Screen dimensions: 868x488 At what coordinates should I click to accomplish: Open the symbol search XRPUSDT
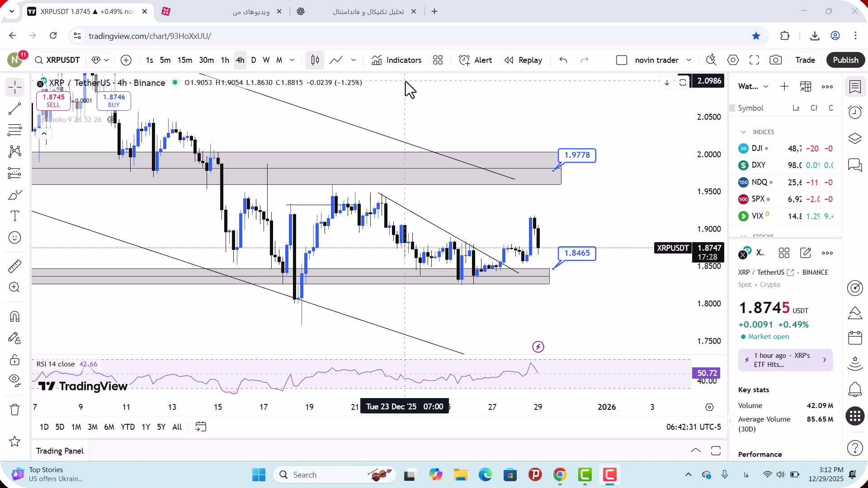pos(57,60)
